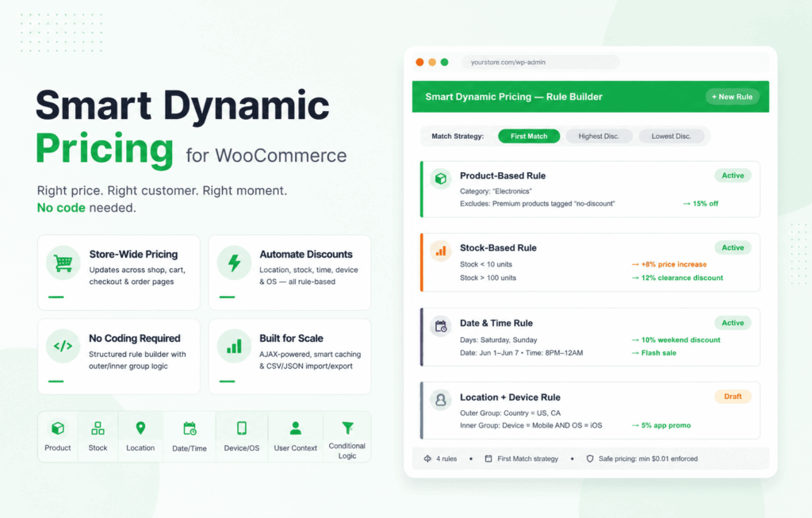Open the Date & Time Rule title
Viewport: 812px width, 518px height.
click(496, 323)
